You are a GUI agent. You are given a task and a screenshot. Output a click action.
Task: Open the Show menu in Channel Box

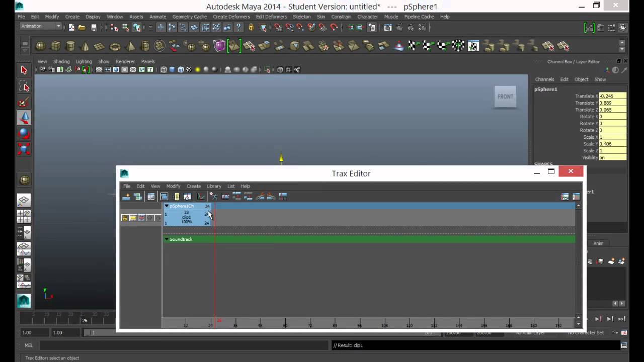[600, 79]
